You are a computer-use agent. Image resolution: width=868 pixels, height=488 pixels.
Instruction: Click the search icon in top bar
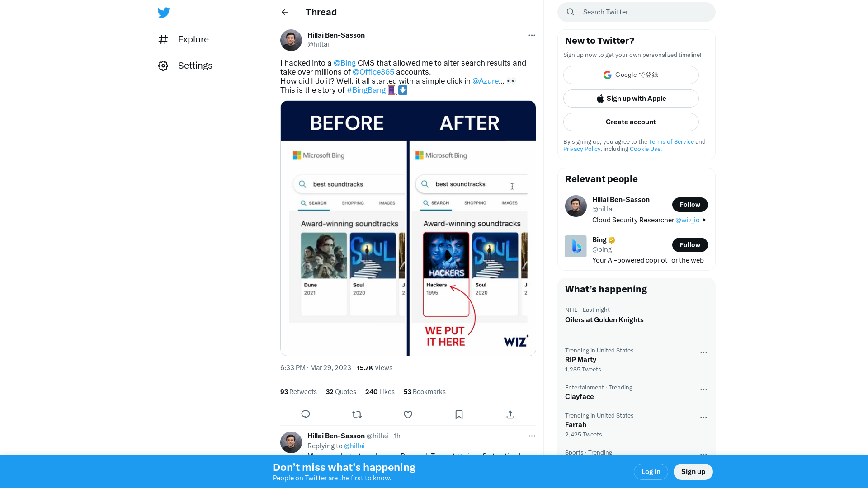[x=571, y=12]
